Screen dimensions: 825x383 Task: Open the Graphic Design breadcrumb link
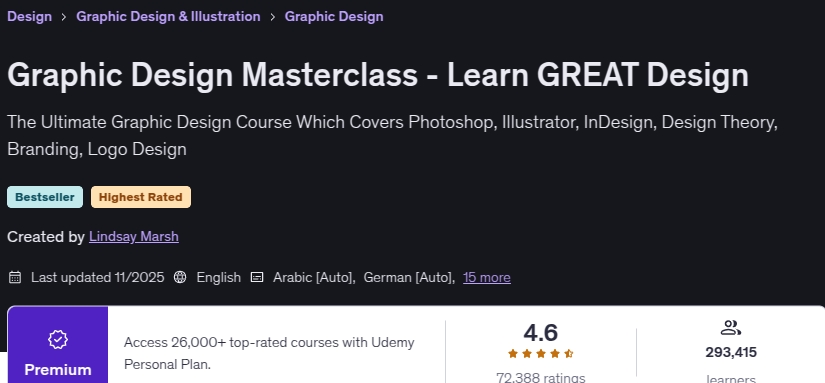[334, 16]
